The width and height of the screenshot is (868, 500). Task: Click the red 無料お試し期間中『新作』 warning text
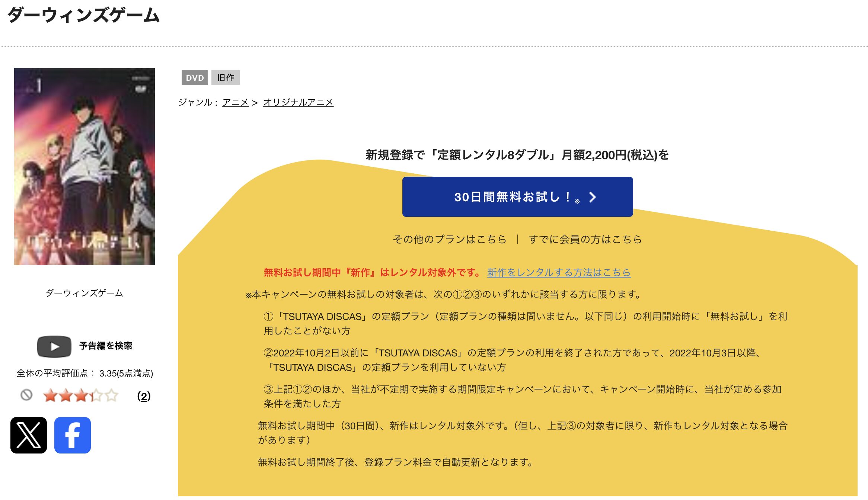[x=373, y=272]
